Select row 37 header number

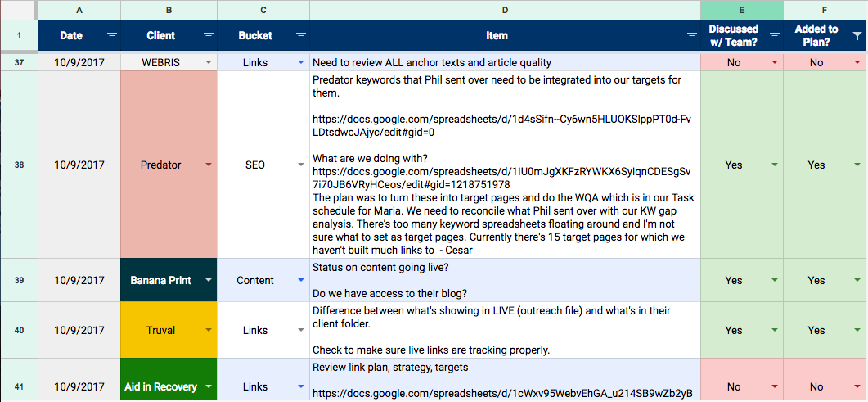(19, 62)
